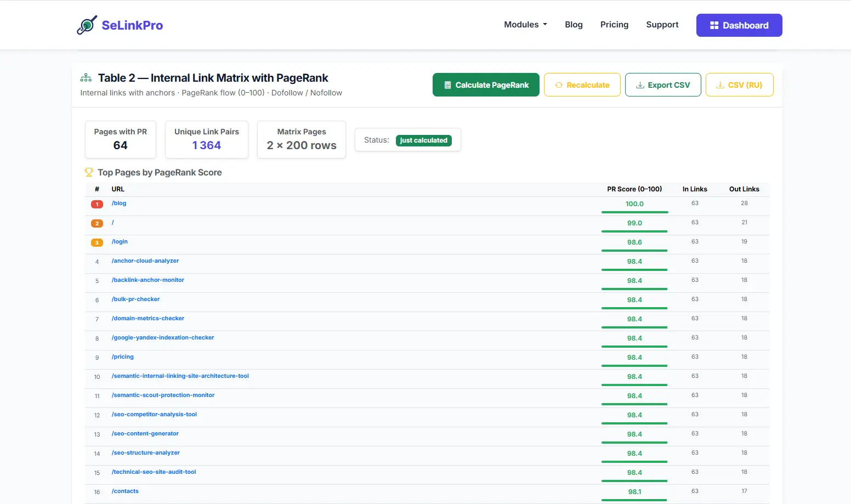Open /google-yandex-indexation-checker link

click(163, 337)
